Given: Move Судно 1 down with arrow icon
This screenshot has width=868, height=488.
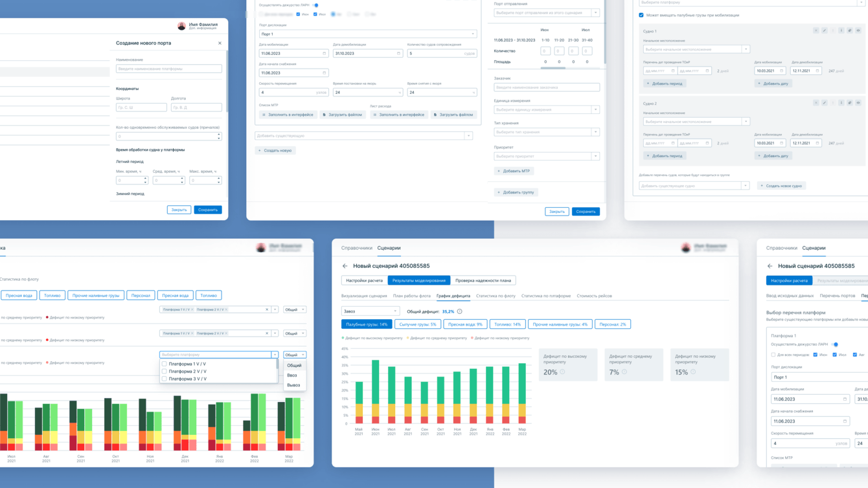Looking at the screenshot, I should coord(841,30).
